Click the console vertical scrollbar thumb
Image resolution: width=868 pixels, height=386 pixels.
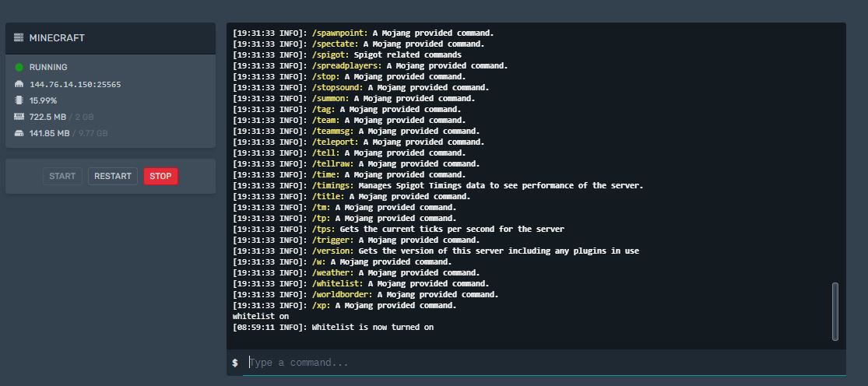pyautogui.click(x=835, y=311)
